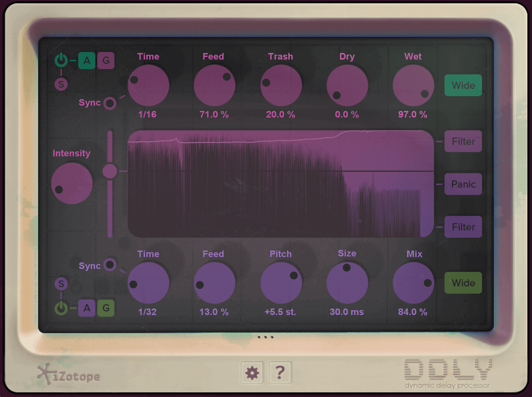The height and width of the screenshot is (397, 532).
Task: Select the A mode on the top delay
Action: [x=87, y=61]
